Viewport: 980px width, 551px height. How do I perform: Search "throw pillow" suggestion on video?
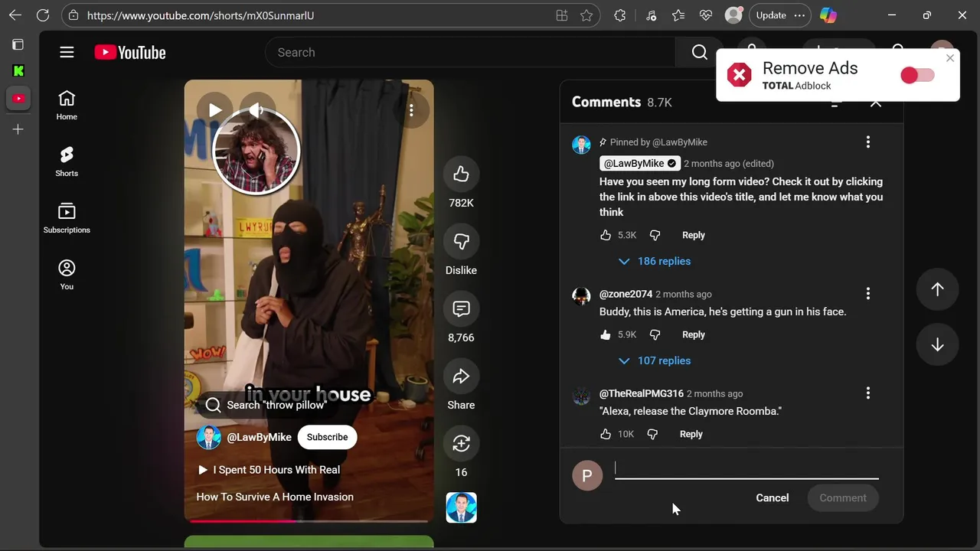coord(266,405)
